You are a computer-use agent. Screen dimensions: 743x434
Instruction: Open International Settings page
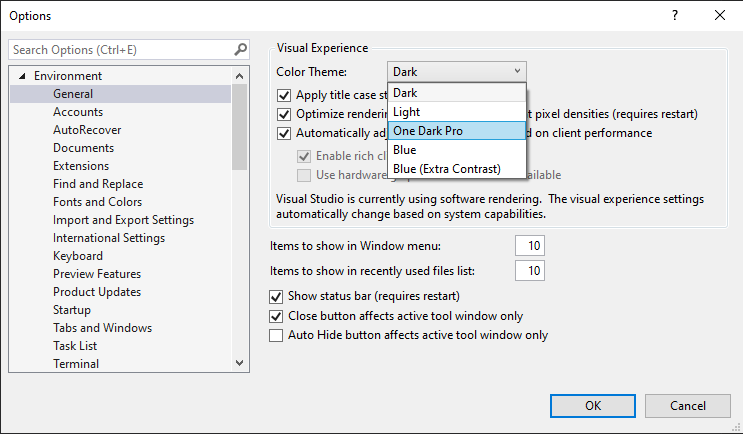[x=109, y=238]
